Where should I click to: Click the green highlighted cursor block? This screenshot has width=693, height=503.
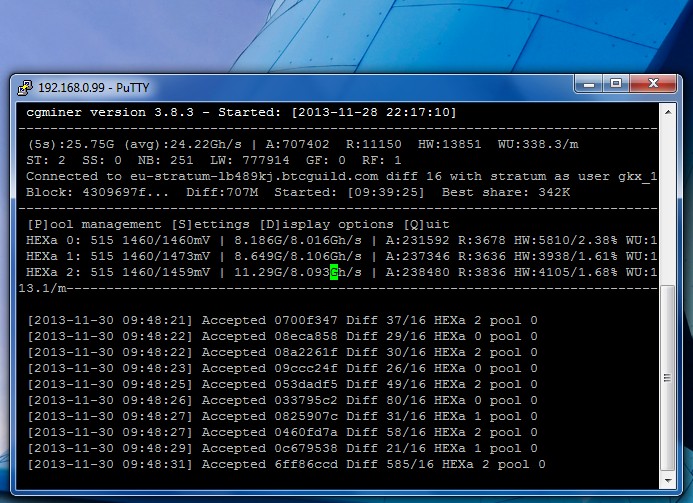click(x=334, y=272)
